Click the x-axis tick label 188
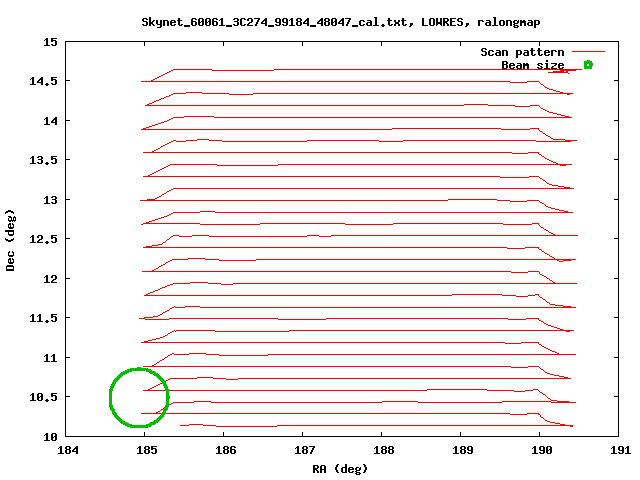640x480 pixels. coord(384,450)
